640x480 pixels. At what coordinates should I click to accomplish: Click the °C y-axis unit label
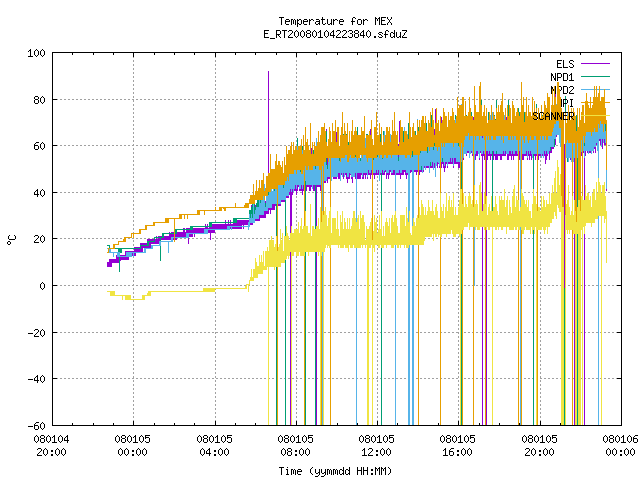tap(12, 240)
